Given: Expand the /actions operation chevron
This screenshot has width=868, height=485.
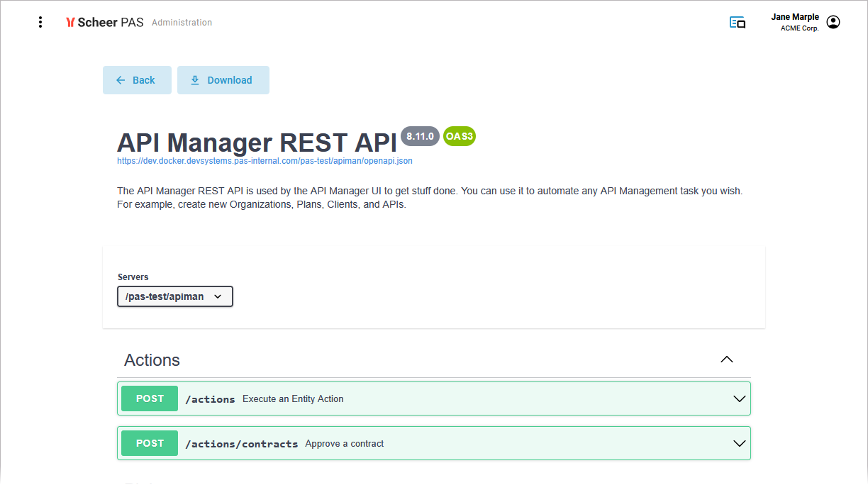Looking at the screenshot, I should tap(739, 399).
